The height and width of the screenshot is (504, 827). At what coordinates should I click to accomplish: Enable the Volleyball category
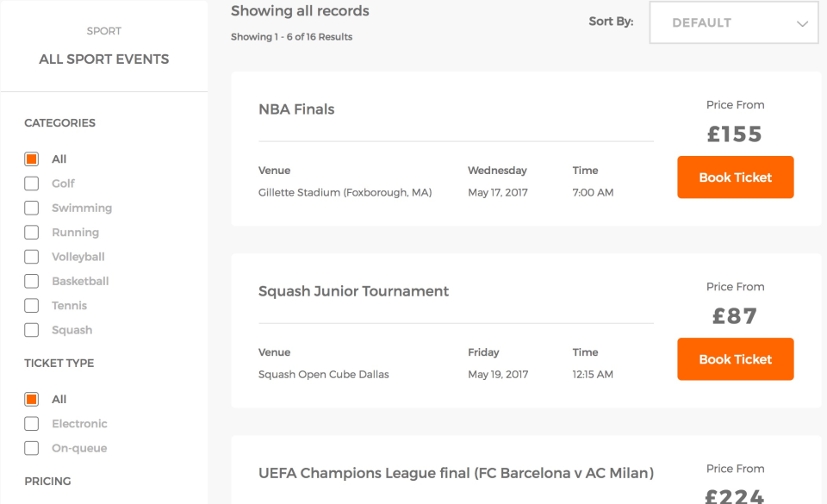pos(31,256)
